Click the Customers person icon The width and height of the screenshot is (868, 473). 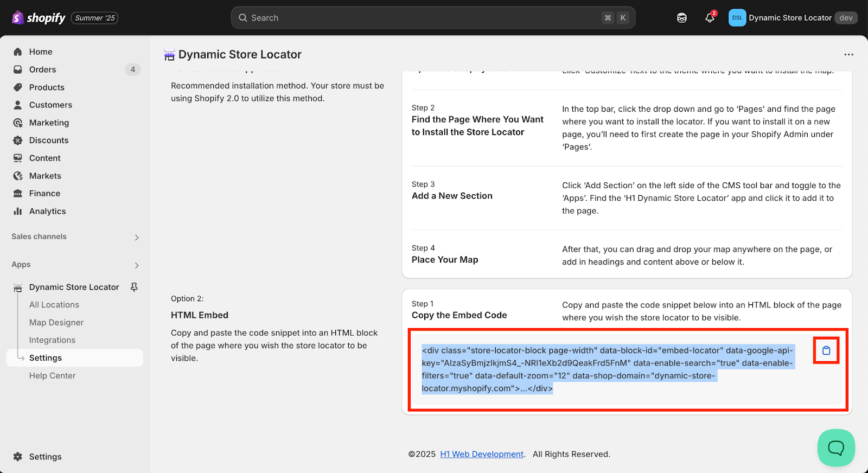pos(18,105)
